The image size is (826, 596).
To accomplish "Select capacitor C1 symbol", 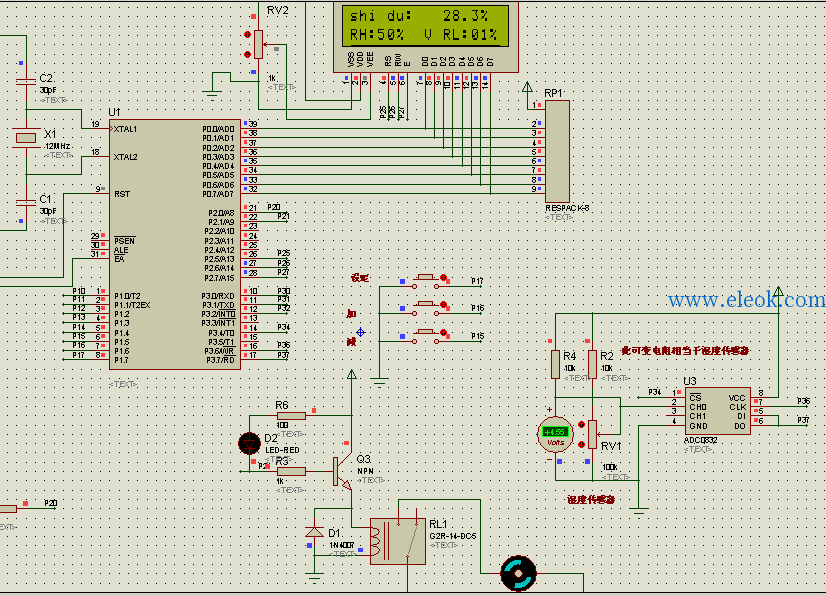I will pyautogui.click(x=26, y=202).
